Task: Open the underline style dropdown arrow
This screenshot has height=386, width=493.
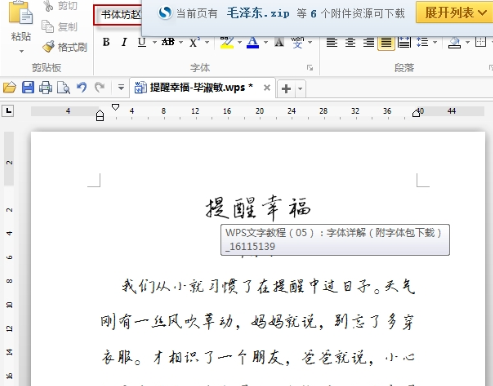Action: point(155,42)
